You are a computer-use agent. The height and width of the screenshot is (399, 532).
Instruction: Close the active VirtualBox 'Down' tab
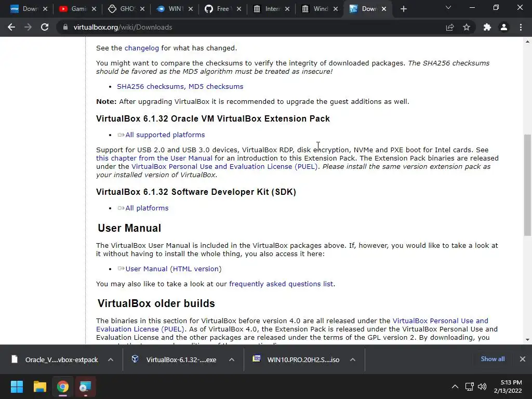[384, 9]
